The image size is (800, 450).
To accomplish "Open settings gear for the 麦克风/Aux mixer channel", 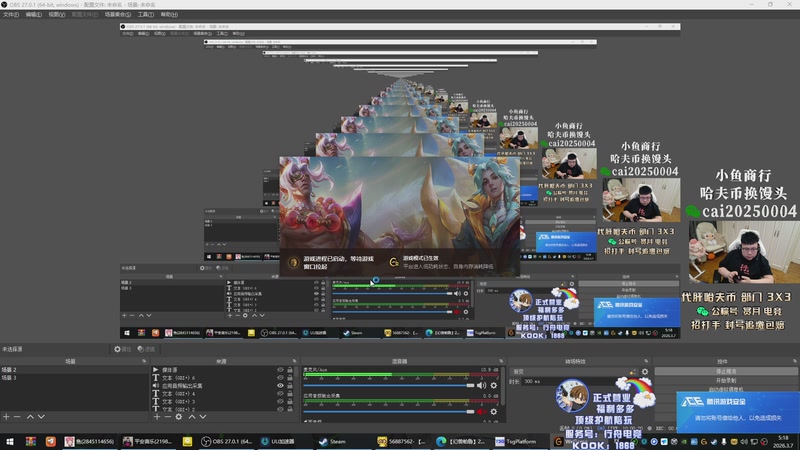I will pos(493,386).
